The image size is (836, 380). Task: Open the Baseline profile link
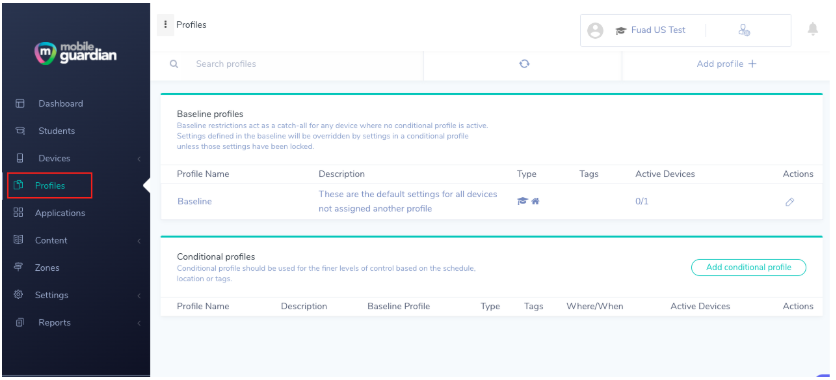coord(195,201)
